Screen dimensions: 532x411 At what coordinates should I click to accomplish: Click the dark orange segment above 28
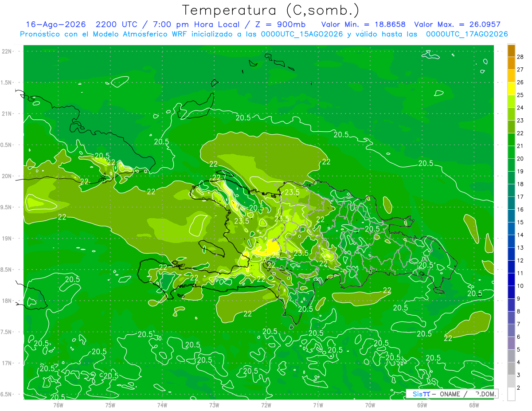(x=512, y=51)
